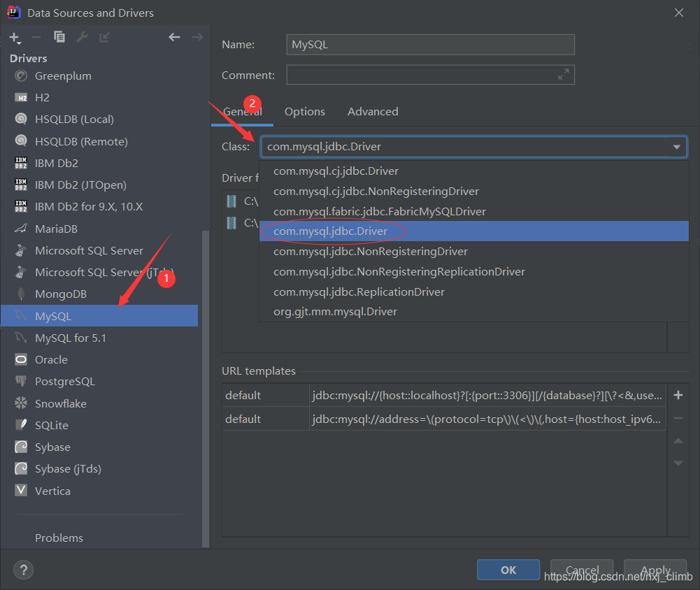Choose com.mysql.jdbc.NonRegisteringDriver class
Screen dimensions: 700x590
click(474, 251)
